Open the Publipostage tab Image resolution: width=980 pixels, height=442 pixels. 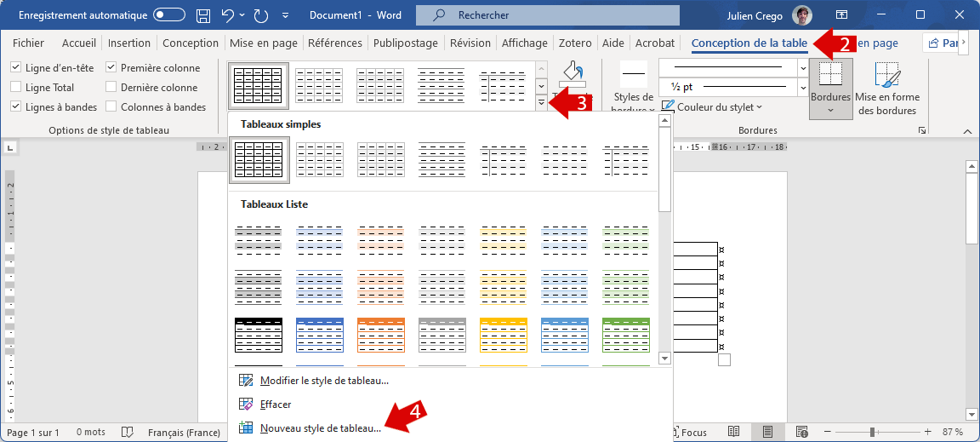(x=406, y=43)
